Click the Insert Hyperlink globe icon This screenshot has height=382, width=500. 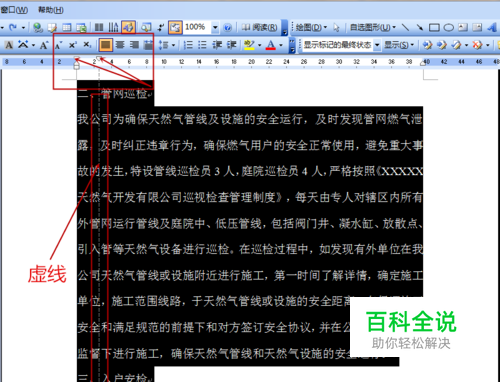pos(38,27)
